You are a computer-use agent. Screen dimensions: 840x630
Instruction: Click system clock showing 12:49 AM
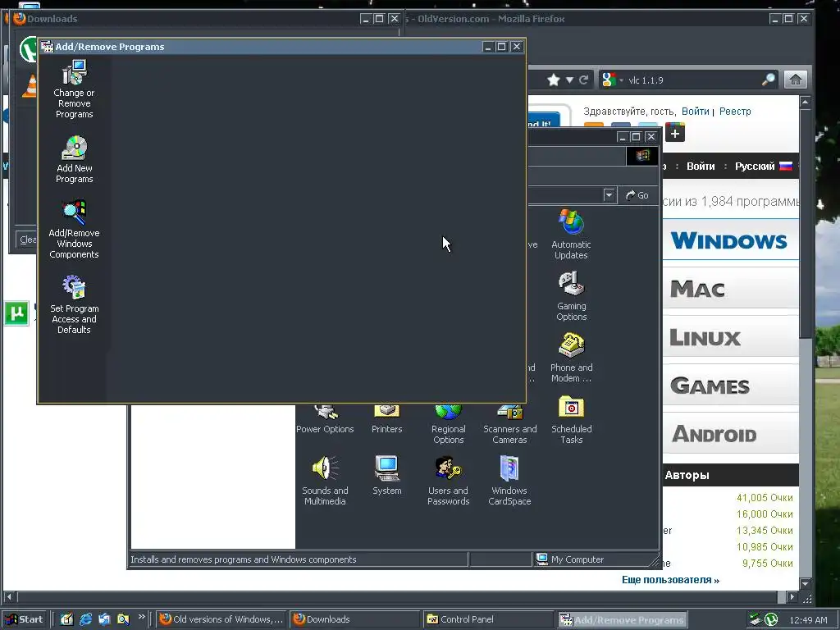pyautogui.click(x=808, y=620)
